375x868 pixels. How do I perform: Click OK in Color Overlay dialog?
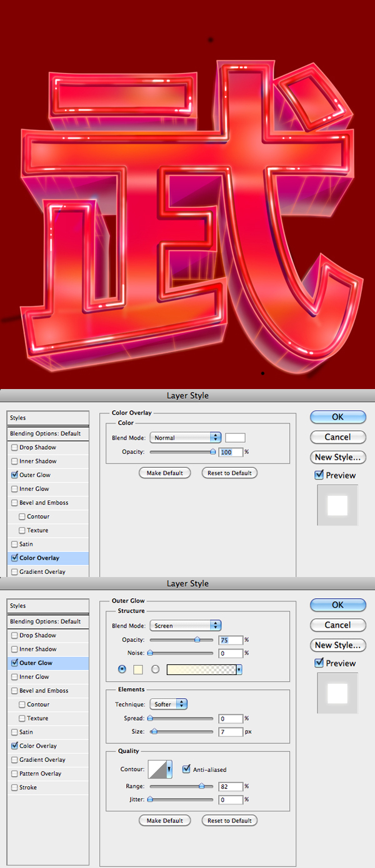(x=337, y=417)
